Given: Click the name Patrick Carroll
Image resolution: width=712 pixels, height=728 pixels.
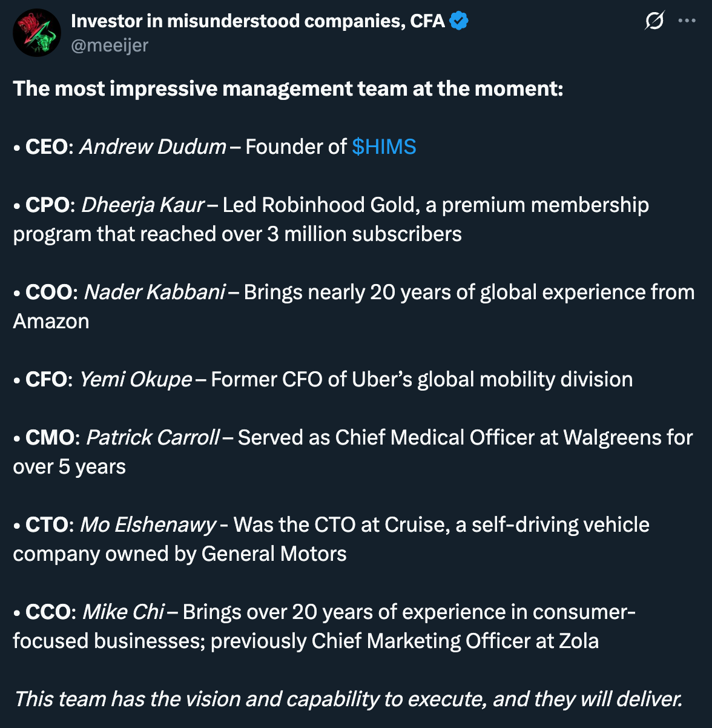Looking at the screenshot, I should [x=153, y=437].
